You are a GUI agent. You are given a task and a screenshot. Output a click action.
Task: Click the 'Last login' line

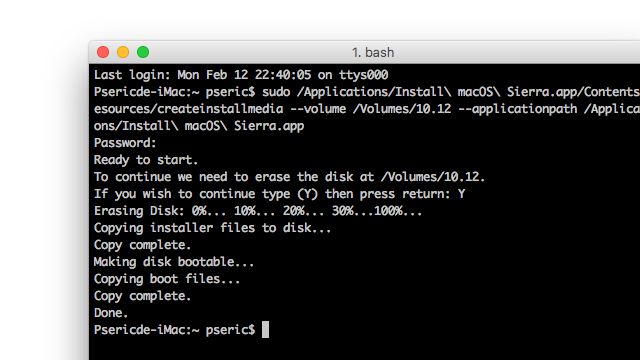241,75
